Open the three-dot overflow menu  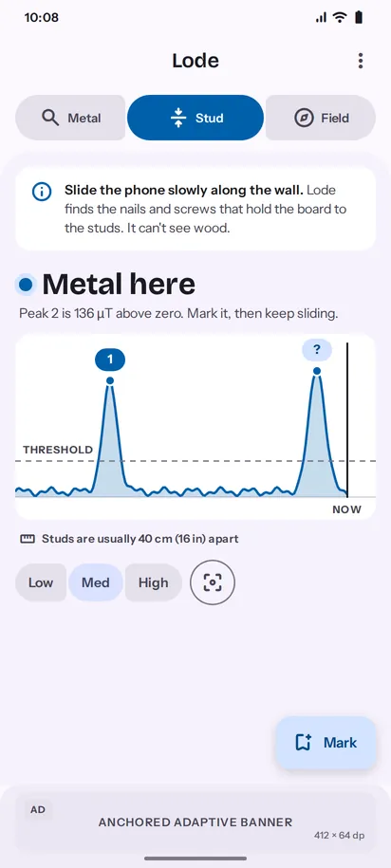pyautogui.click(x=361, y=61)
